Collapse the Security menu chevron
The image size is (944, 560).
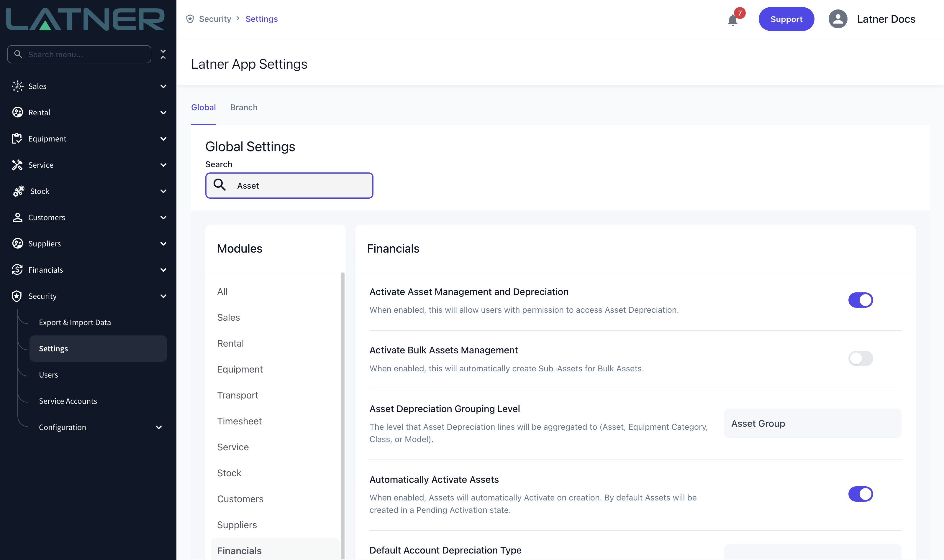point(163,296)
